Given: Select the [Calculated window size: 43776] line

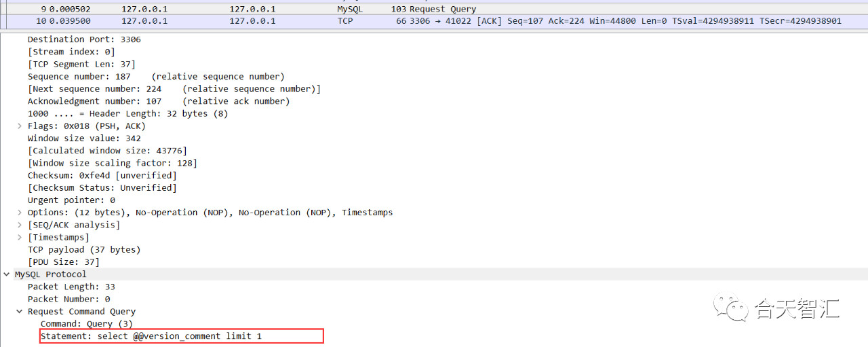Looking at the screenshot, I should (x=107, y=151).
